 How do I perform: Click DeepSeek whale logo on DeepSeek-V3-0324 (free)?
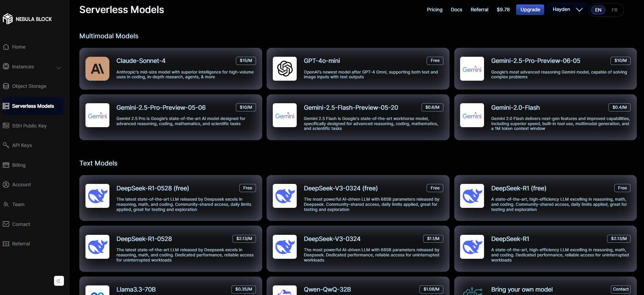pos(285,196)
